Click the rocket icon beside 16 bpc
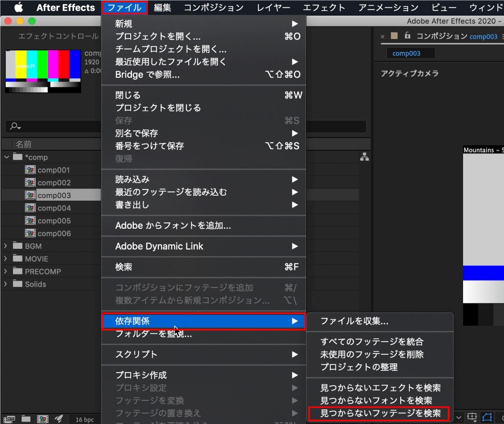This screenshot has height=424, width=504. pos(59,419)
